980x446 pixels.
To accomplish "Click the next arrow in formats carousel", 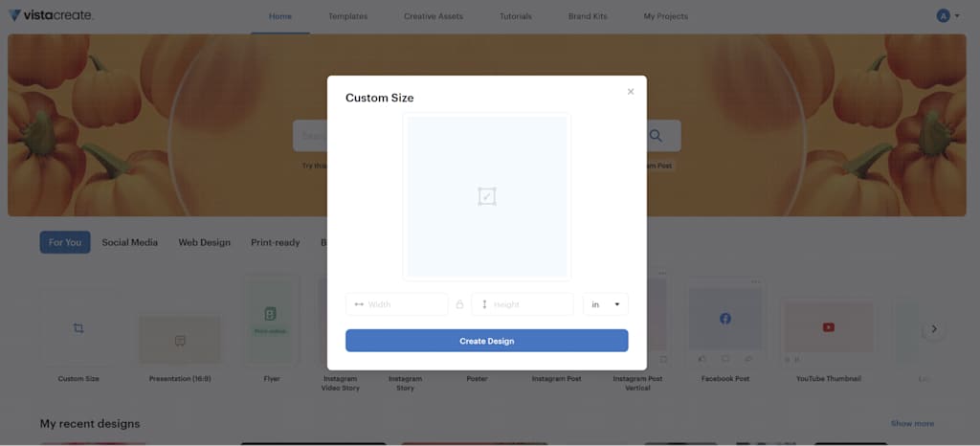I will point(934,328).
